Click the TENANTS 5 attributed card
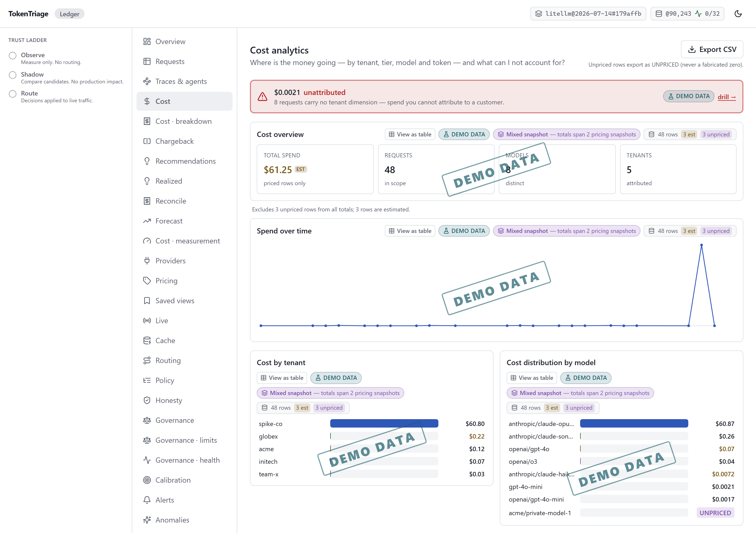Viewport: 756px width, 533px height. pos(678,169)
